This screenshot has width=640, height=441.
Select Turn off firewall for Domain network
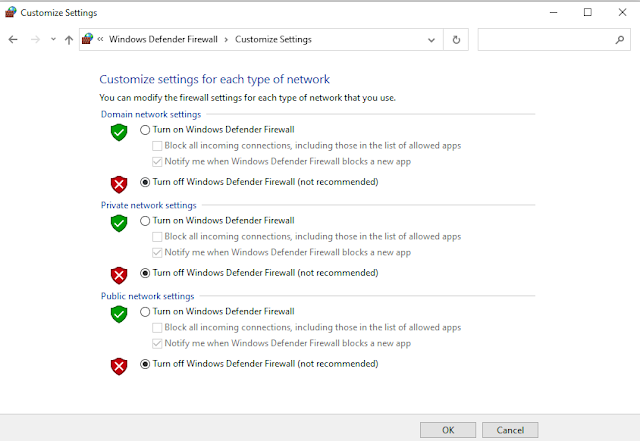(145, 182)
